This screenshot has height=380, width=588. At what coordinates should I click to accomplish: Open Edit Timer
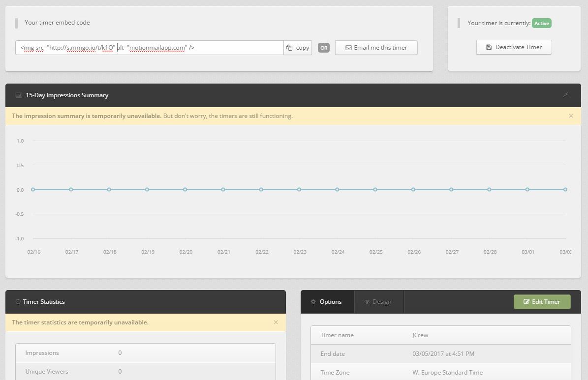click(542, 302)
